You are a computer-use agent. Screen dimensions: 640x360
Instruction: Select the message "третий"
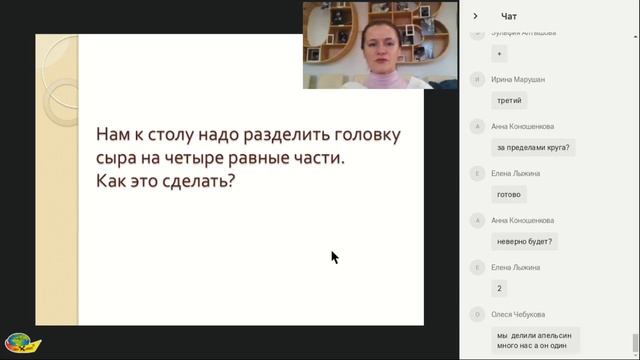click(x=509, y=100)
